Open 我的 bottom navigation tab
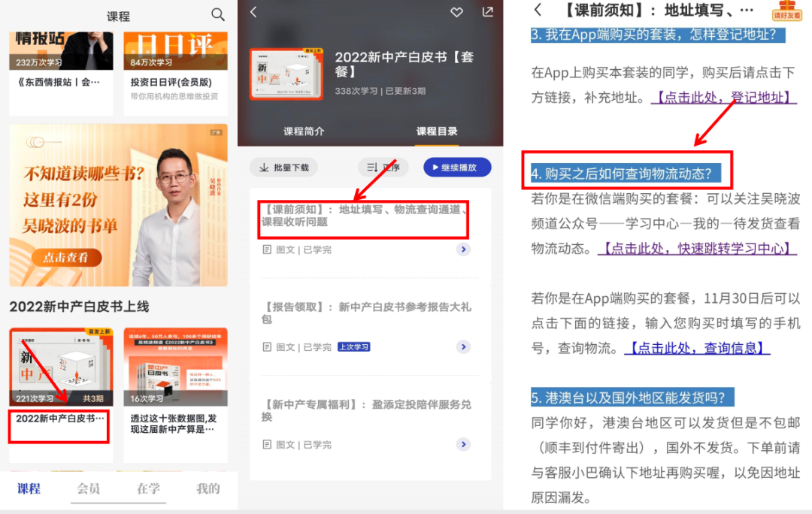This screenshot has height=514, width=812. tap(208, 488)
